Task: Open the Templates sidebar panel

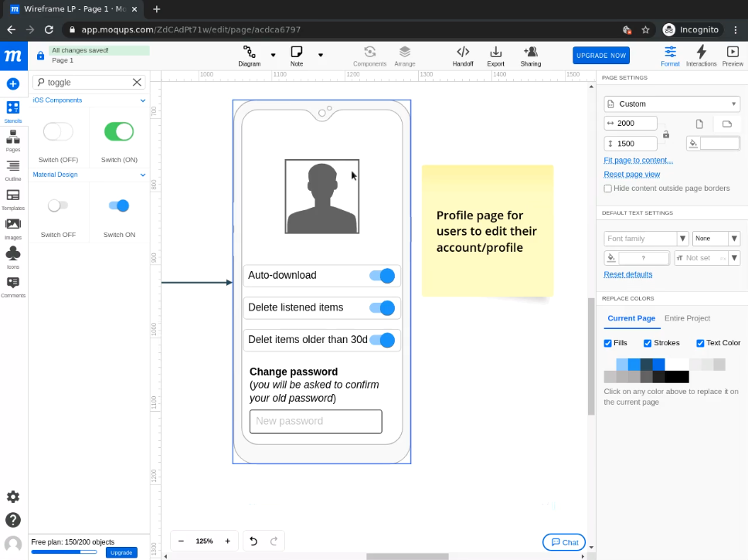Action: coord(13,199)
